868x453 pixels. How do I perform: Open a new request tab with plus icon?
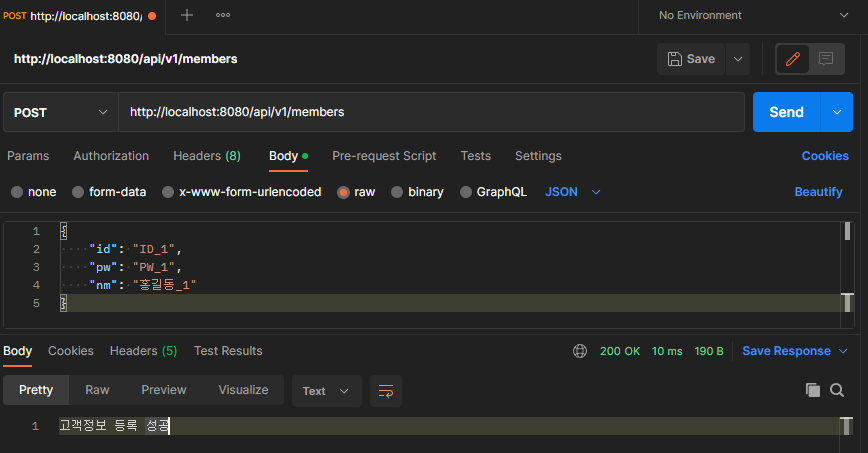coord(187,16)
